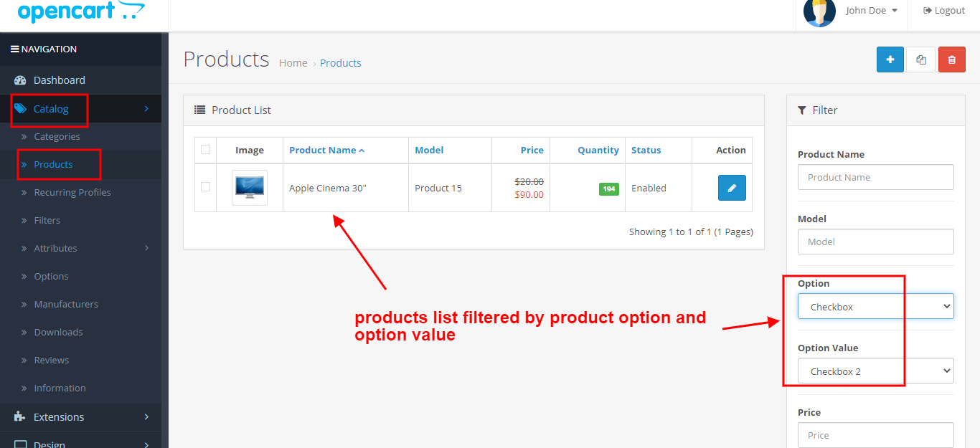Toggle the Enabled status of Apple Cinema 30"
The width and height of the screenshot is (980, 448).
coord(649,188)
